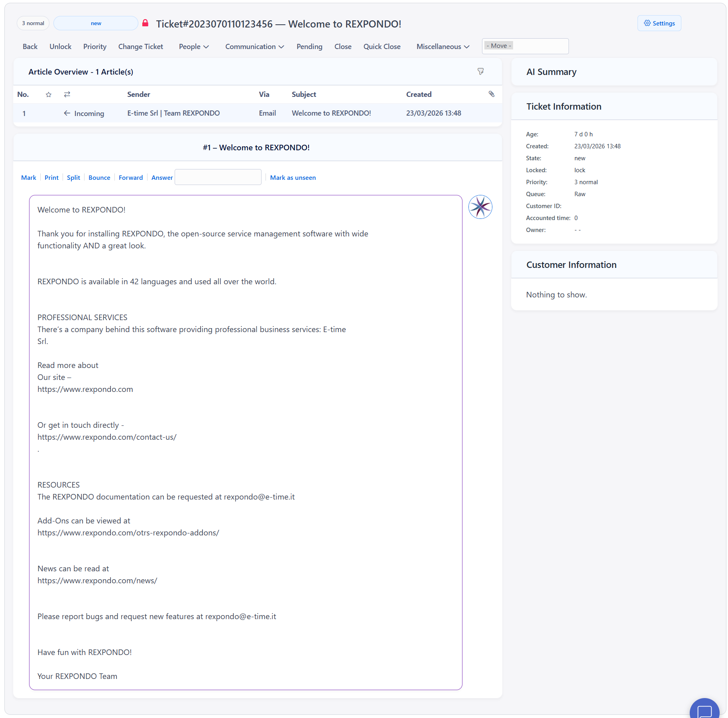Screen dimensions: 728x718
Task: Click Close in the ticket menu
Action: pos(343,47)
